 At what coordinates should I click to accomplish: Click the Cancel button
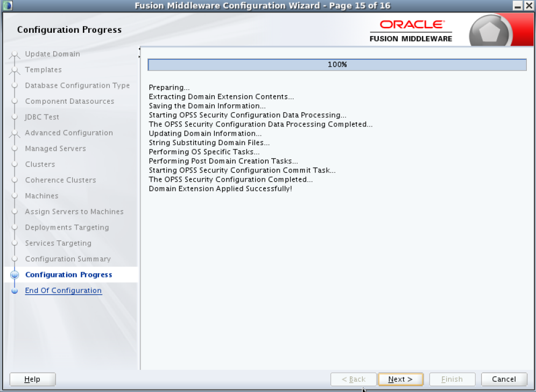point(504,379)
